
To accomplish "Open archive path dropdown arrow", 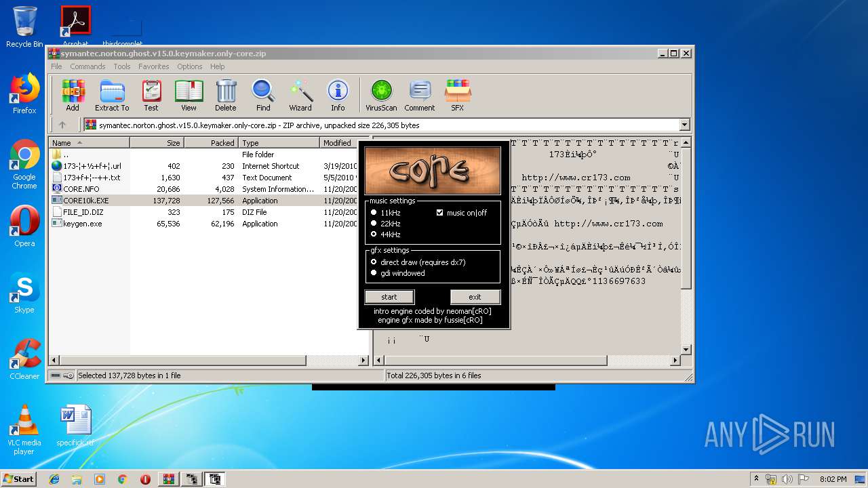I will pyautogui.click(x=684, y=125).
